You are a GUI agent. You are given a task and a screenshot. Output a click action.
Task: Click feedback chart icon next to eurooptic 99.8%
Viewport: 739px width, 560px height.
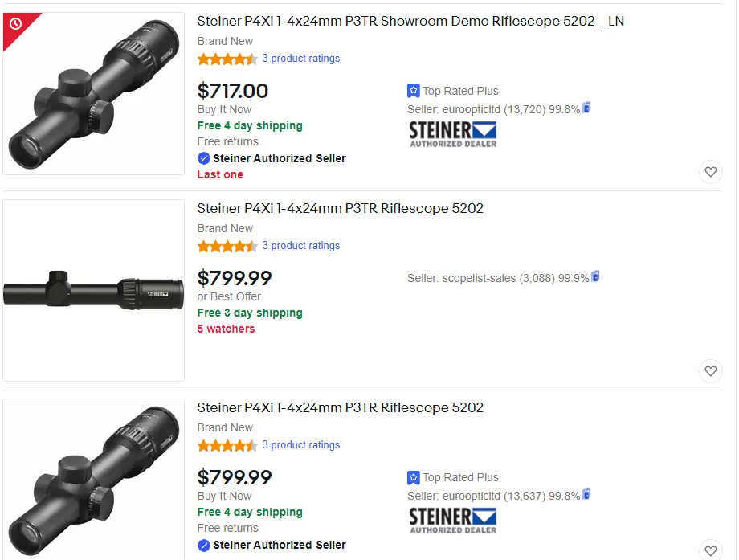tap(586, 108)
